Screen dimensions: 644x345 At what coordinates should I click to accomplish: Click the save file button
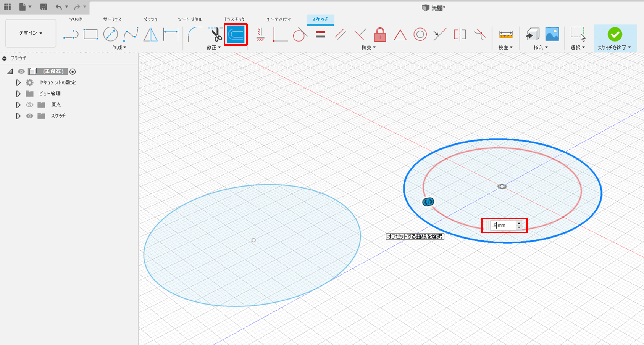pos(44,7)
